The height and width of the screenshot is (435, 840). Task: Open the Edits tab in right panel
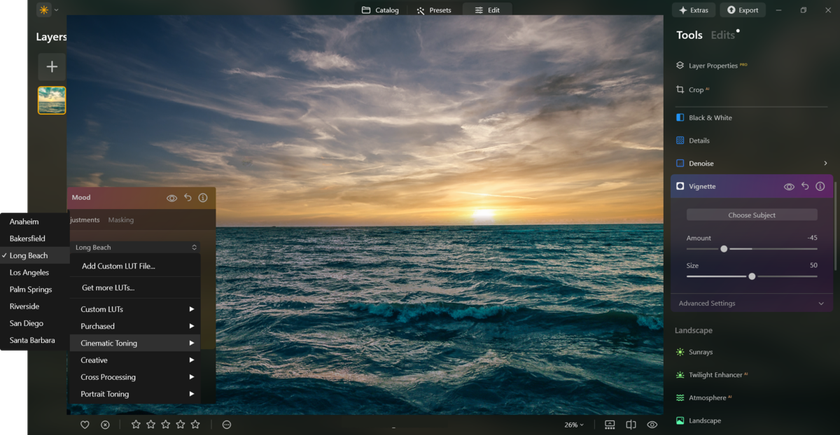click(x=723, y=35)
